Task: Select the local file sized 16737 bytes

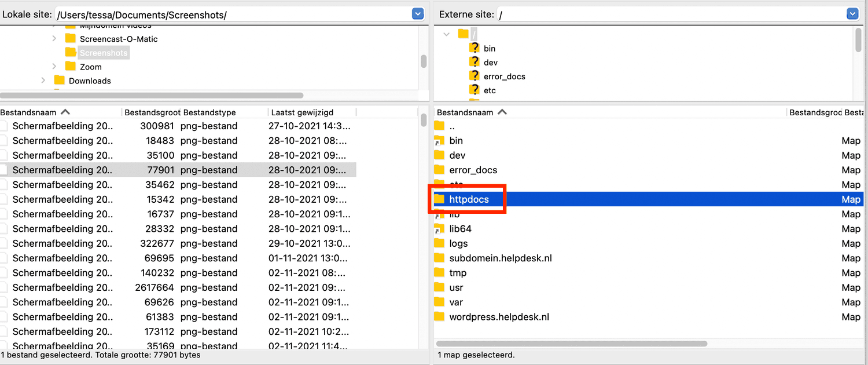Action: coord(178,214)
